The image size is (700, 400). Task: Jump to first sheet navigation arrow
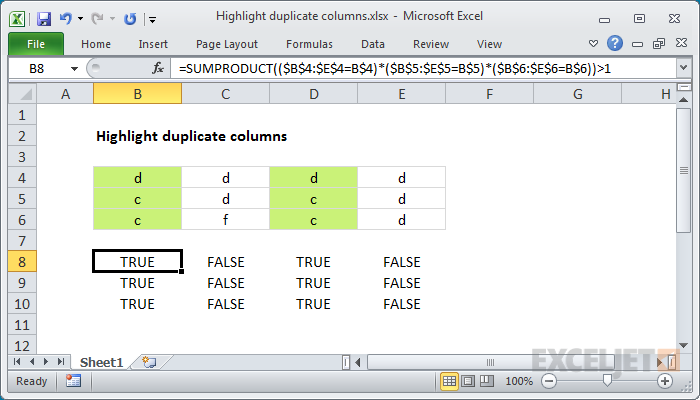[17, 362]
